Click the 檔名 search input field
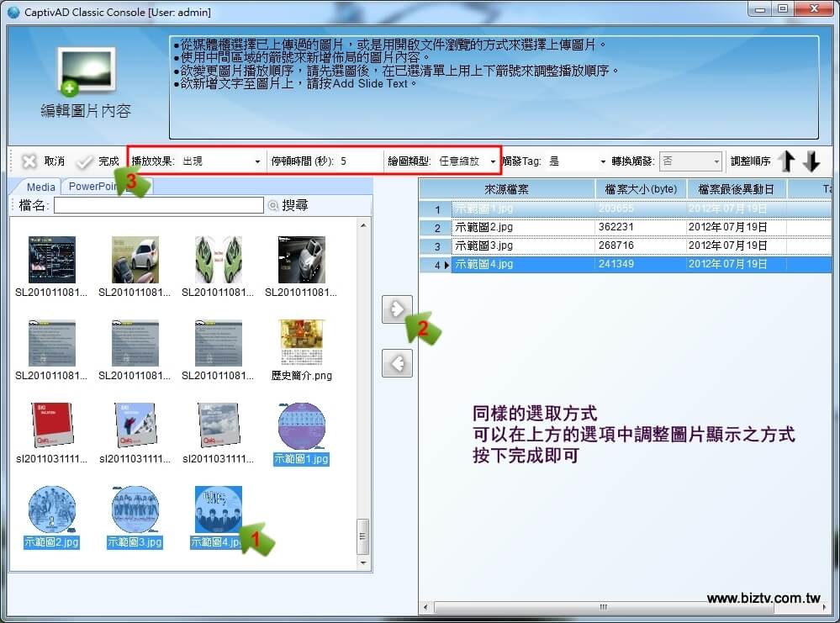This screenshot has height=623, width=840. [159, 205]
